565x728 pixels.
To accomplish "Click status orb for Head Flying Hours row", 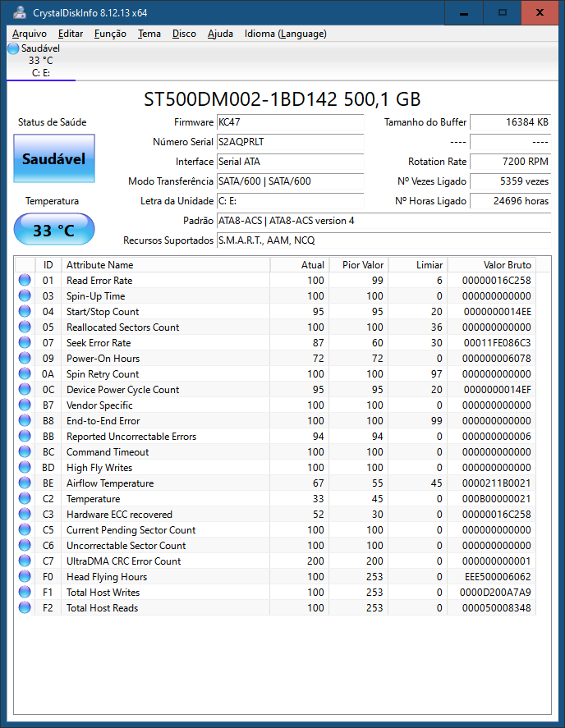I will coord(25,577).
